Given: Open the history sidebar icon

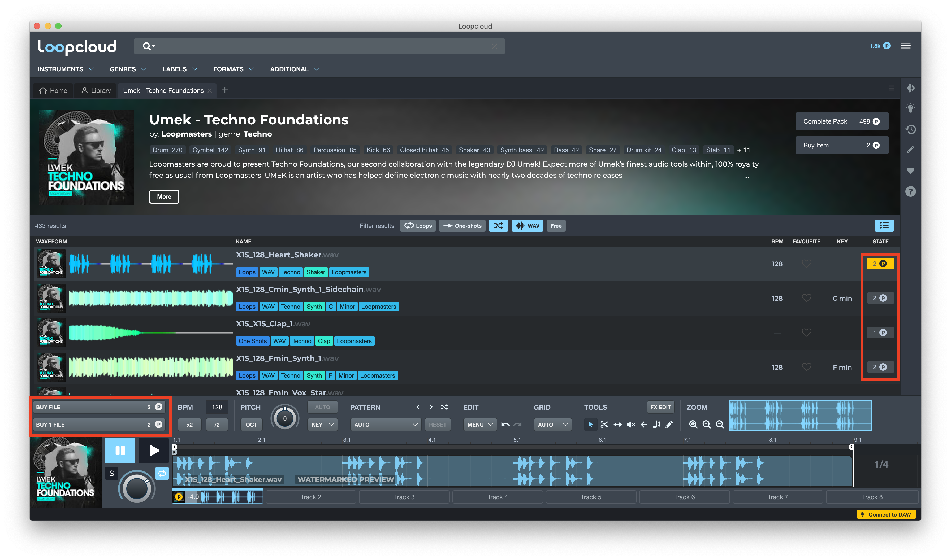Looking at the screenshot, I should pos(910,129).
